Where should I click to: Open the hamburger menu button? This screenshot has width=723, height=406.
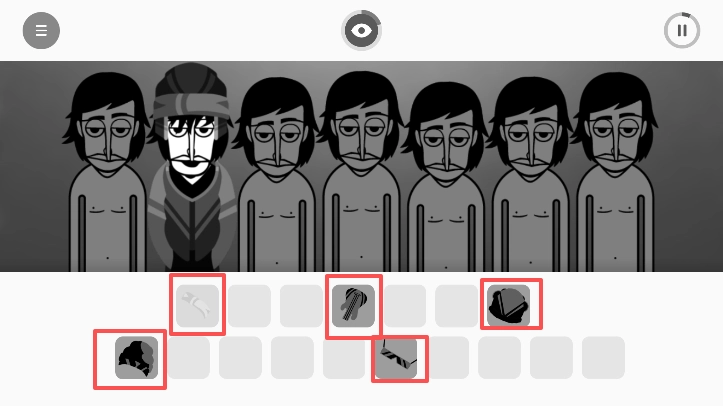41,30
